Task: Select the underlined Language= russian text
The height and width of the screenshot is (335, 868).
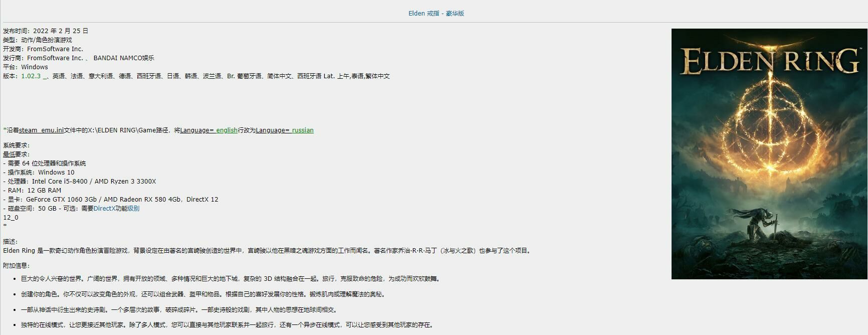Action: (x=284, y=130)
